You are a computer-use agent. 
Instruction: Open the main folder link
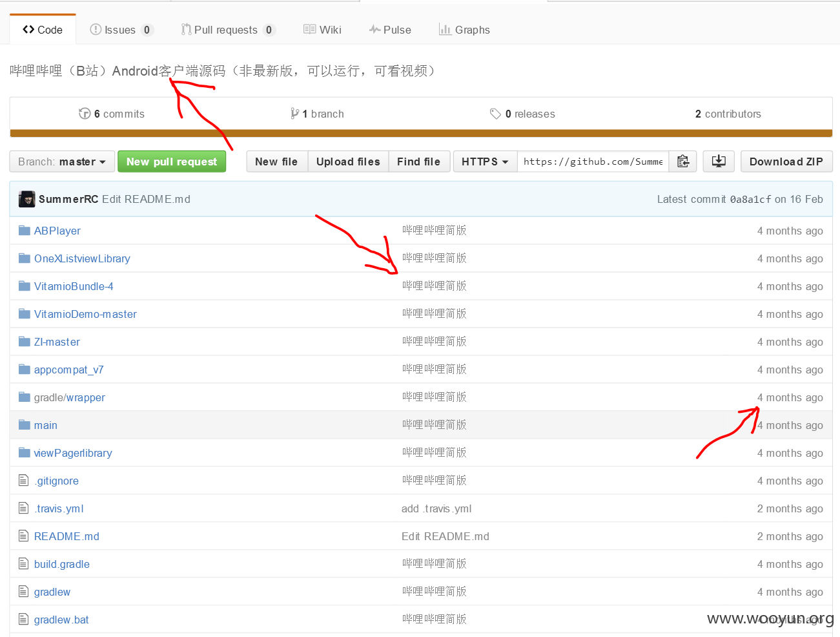coord(46,425)
